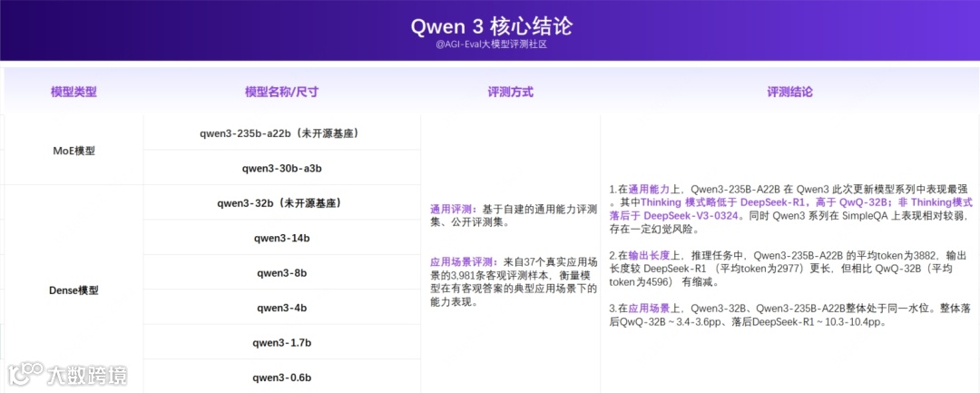Click the '@AGI-Eval大模型评测社区' subtitle
The image size is (980, 393).
coord(491,45)
